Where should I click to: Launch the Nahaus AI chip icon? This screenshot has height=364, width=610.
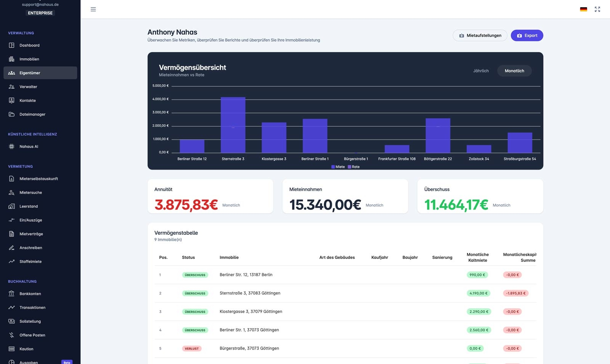pos(11,146)
